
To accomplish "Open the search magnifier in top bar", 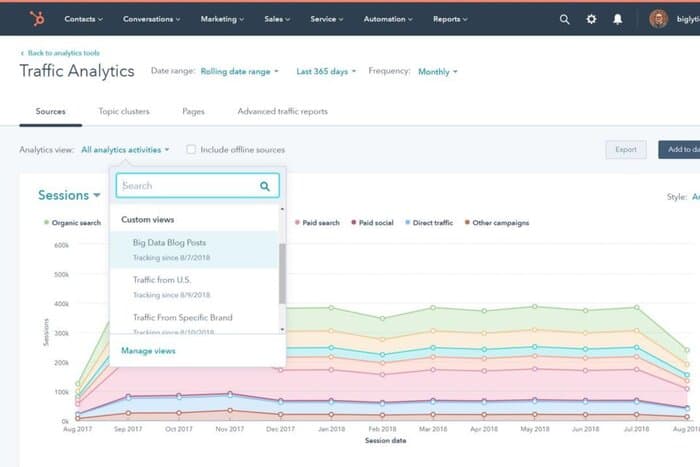I will (x=564, y=19).
